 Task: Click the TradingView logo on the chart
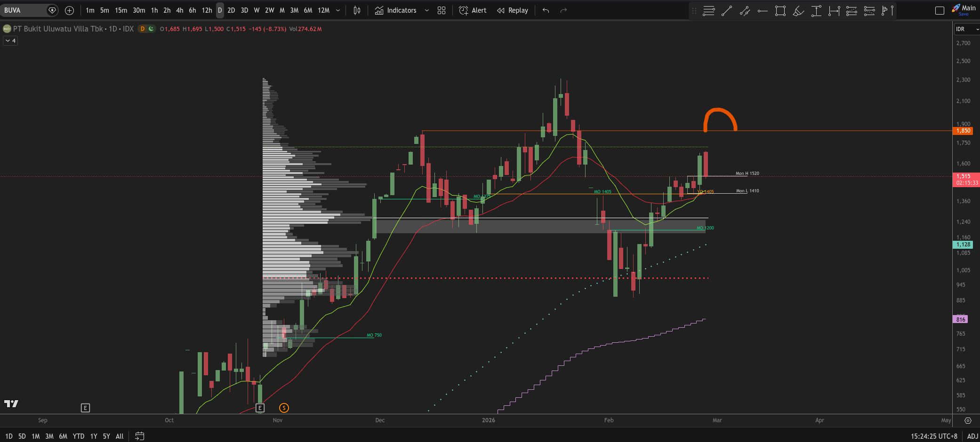pyautogui.click(x=11, y=403)
